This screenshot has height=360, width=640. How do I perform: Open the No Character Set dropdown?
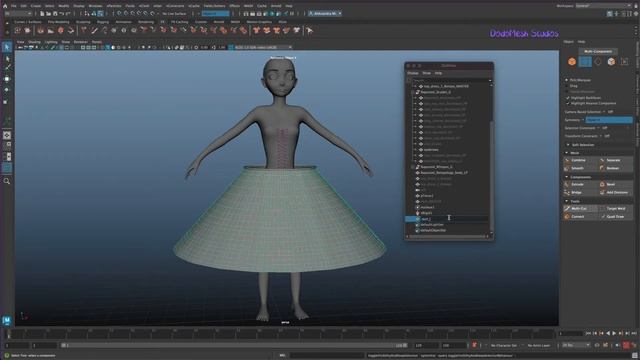pyautogui.click(x=504, y=345)
